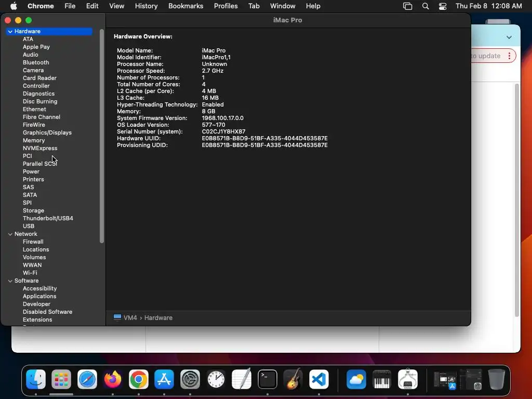This screenshot has width=532, height=399.
Task: Select Memory in the sidebar
Action: tap(34, 140)
